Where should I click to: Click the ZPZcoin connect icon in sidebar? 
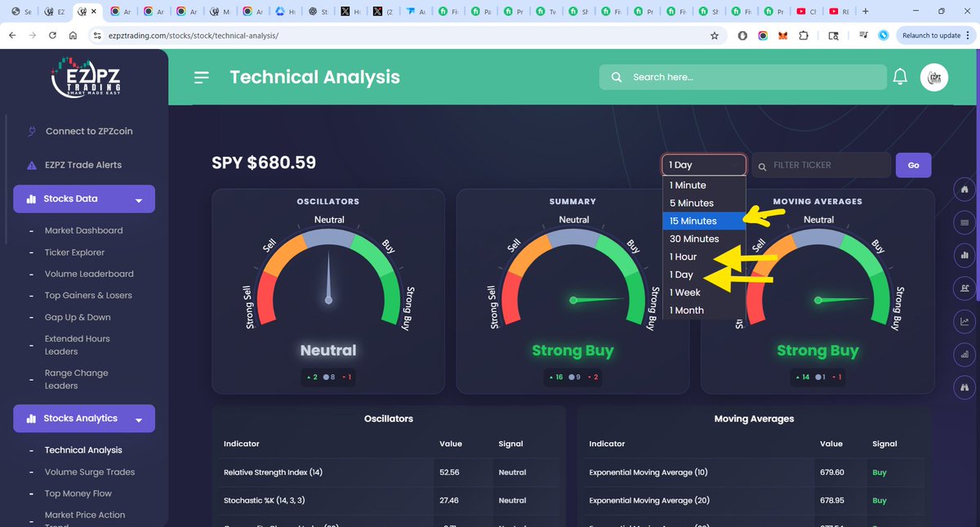point(32,131)
